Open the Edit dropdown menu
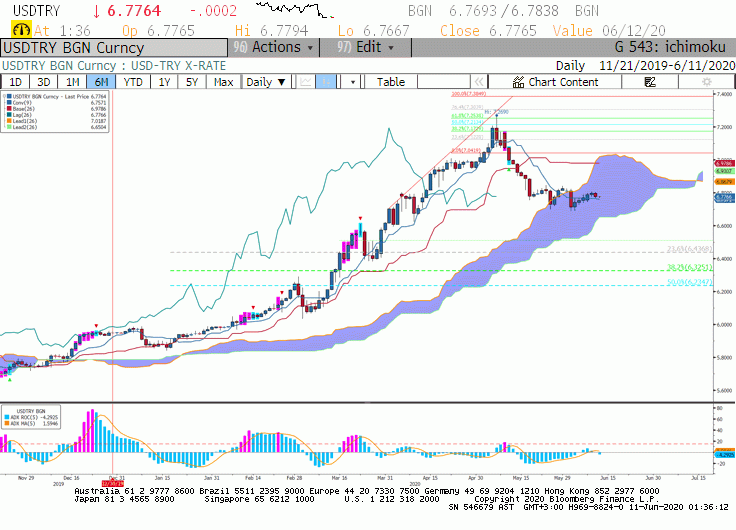736x530 pixels. (x=366, y=47)
